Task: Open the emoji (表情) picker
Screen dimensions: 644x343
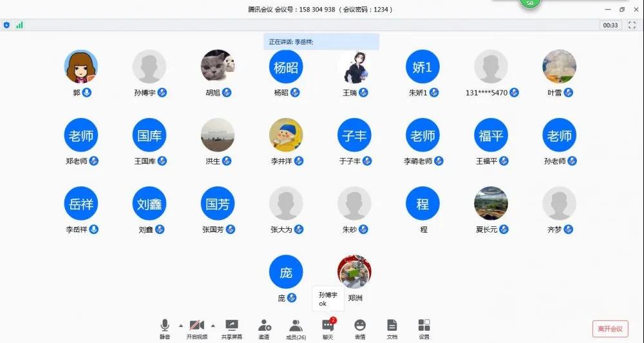Action: (360, 326)
